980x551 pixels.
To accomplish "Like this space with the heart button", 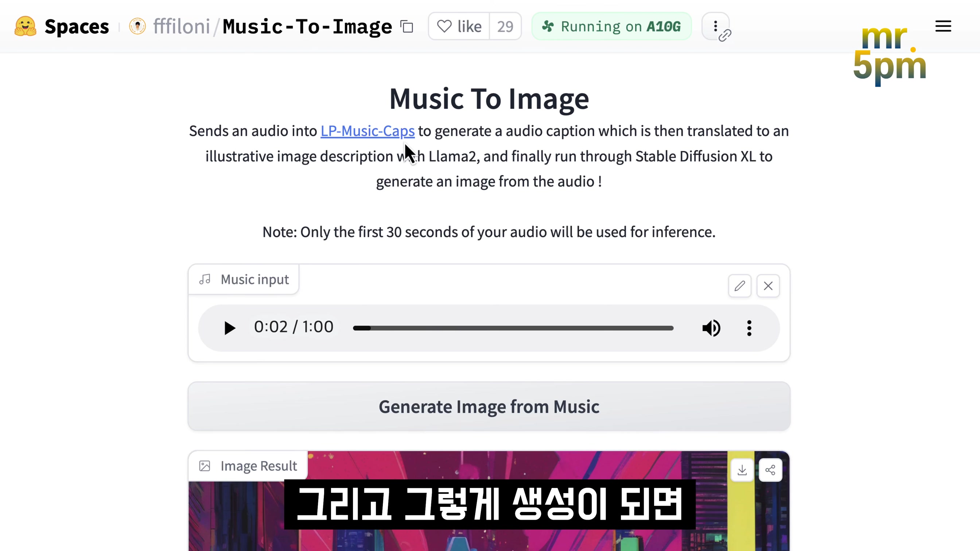I will coord(459,26).
